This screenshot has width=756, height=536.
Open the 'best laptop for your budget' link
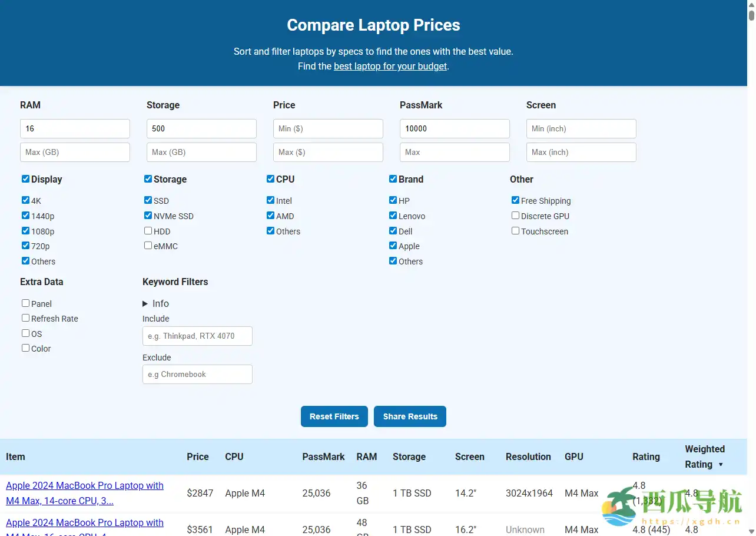click(x=390, y=66)
